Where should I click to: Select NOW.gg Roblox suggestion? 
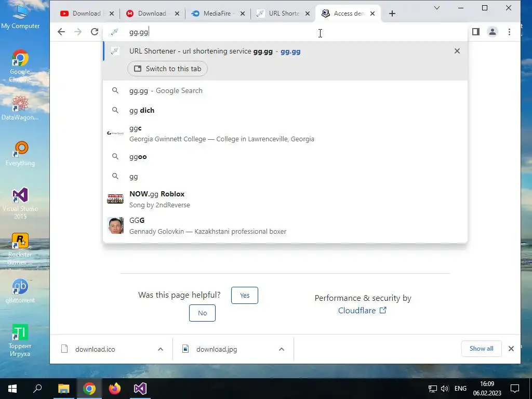[285, 199]
